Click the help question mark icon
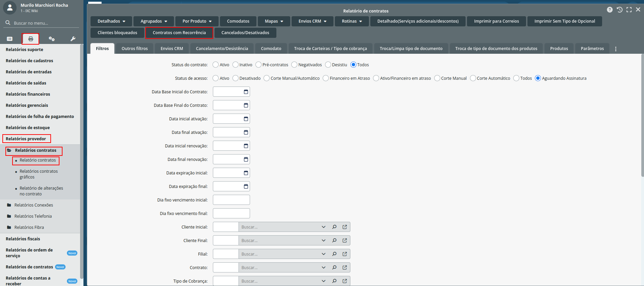The height and width of the screenshot is (286, 644). click(x=610, y=10)
